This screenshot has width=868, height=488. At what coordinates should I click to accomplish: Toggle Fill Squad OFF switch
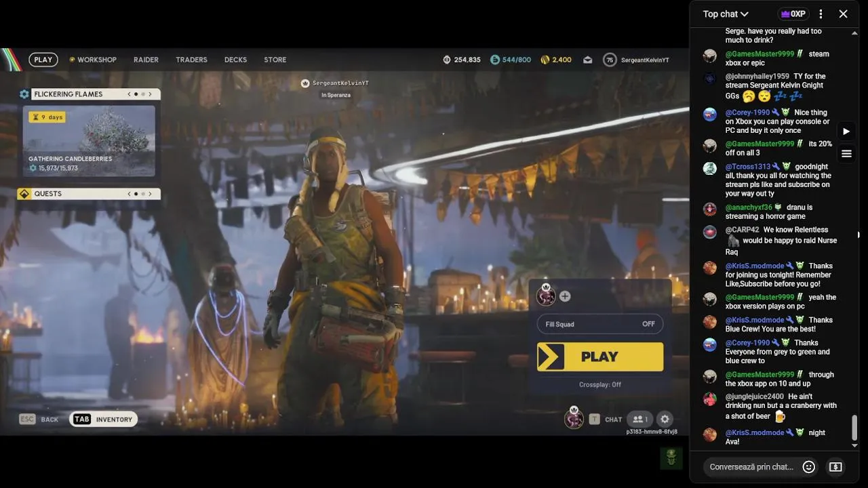point(600,324)
